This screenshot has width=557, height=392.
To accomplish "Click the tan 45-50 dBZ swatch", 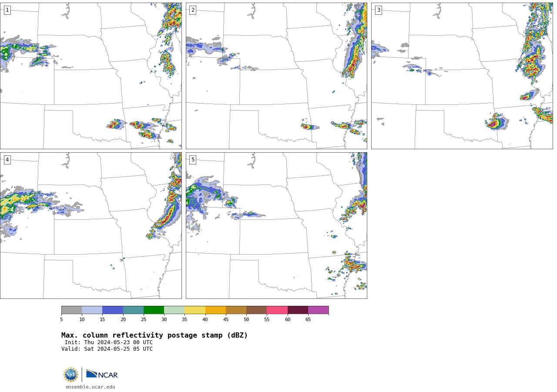I will [236, 310].
